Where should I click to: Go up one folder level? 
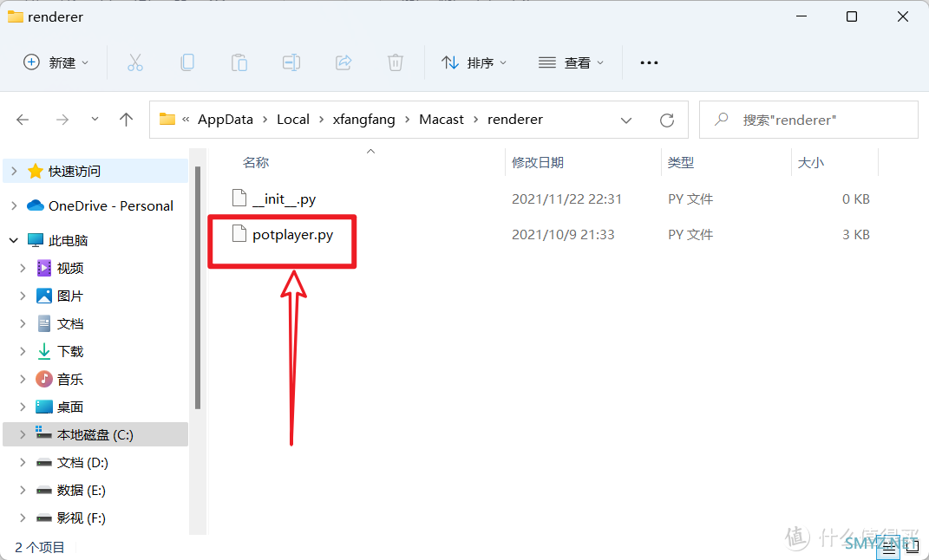pyautogui.click(x=126, y=120)
